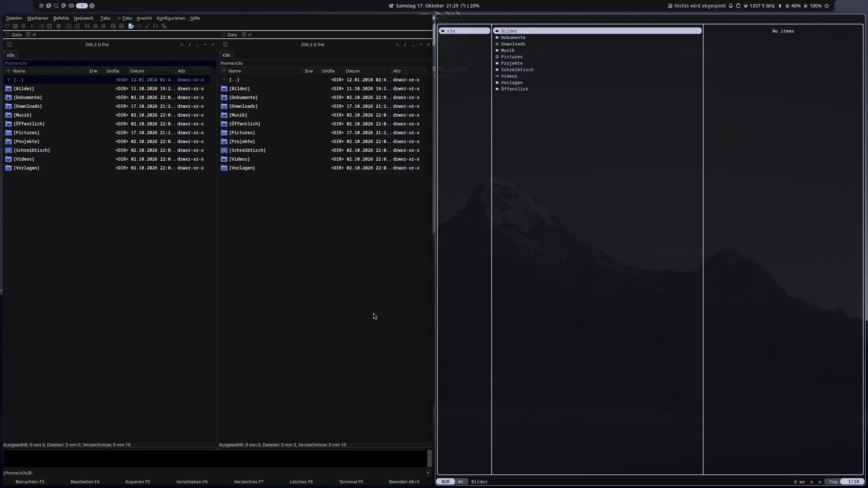Click the Bluetooth icon in the top bar
The width and height of the screenshot is (868, 488).
pos(780,6)
